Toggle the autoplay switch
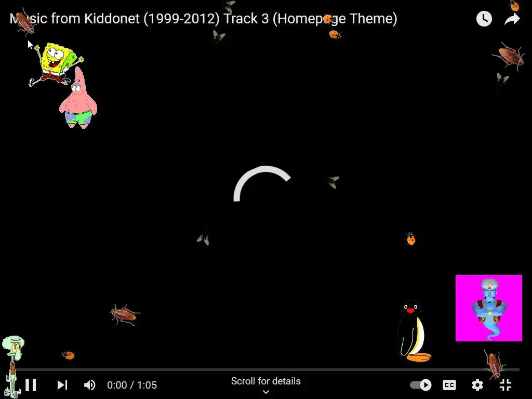 pos(421,385)
